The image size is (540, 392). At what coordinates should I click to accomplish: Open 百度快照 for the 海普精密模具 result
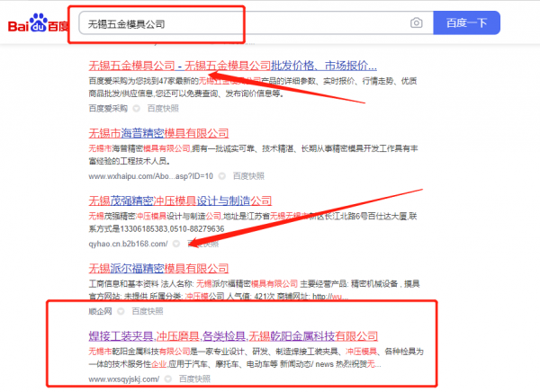(248, 174)
